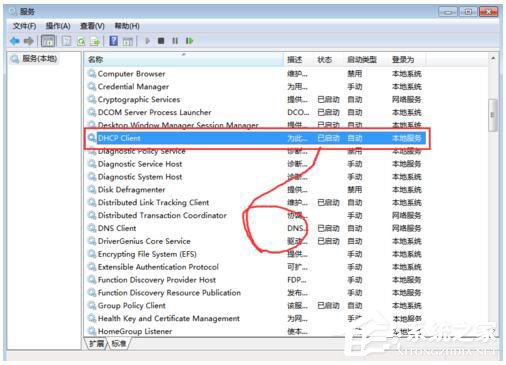Switch to the 扩展 tab
506x365 pixels.
96,343
